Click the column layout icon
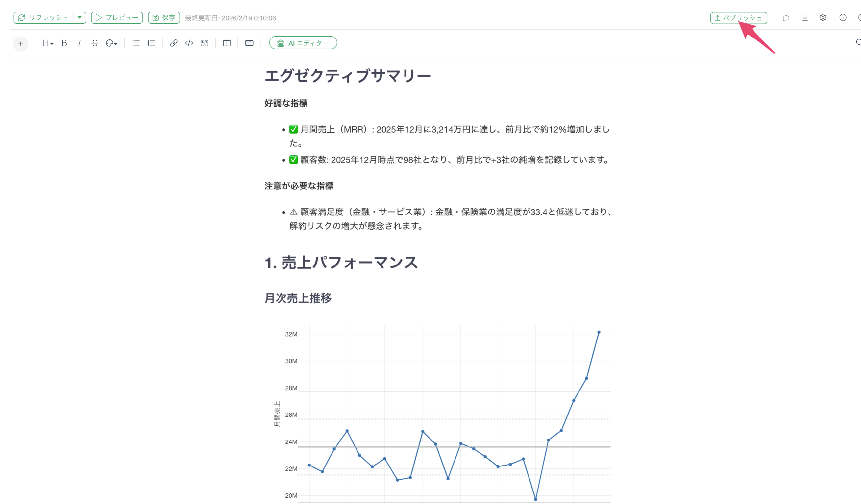This screenshot has height=504, width=861. click(x=227, y=43)
